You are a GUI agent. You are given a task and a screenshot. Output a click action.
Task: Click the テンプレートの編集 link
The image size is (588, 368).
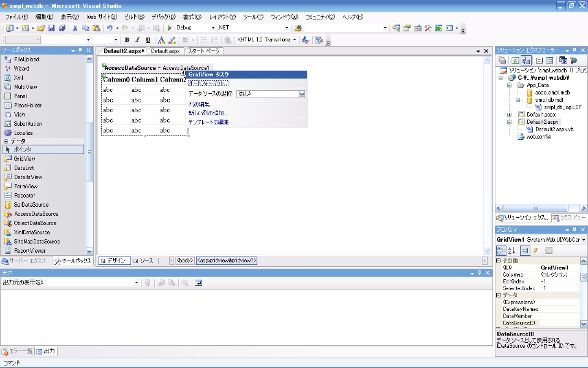[x=208, y=123]
